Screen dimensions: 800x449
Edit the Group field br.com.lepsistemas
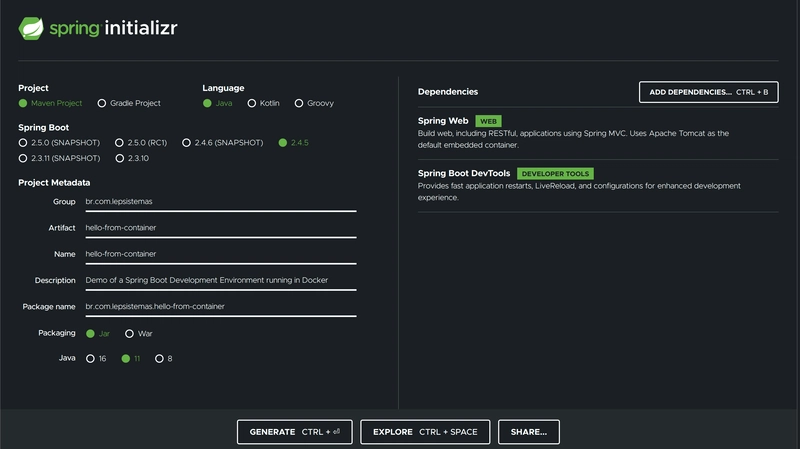(221, 202)
